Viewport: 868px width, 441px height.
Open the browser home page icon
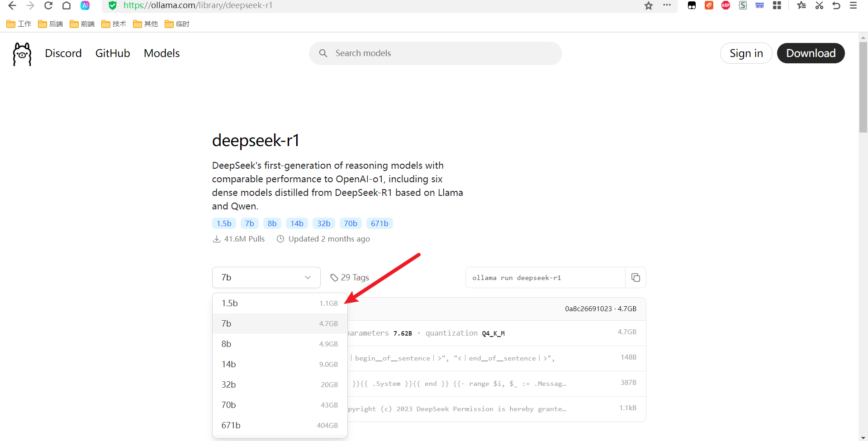coord(66,5)
